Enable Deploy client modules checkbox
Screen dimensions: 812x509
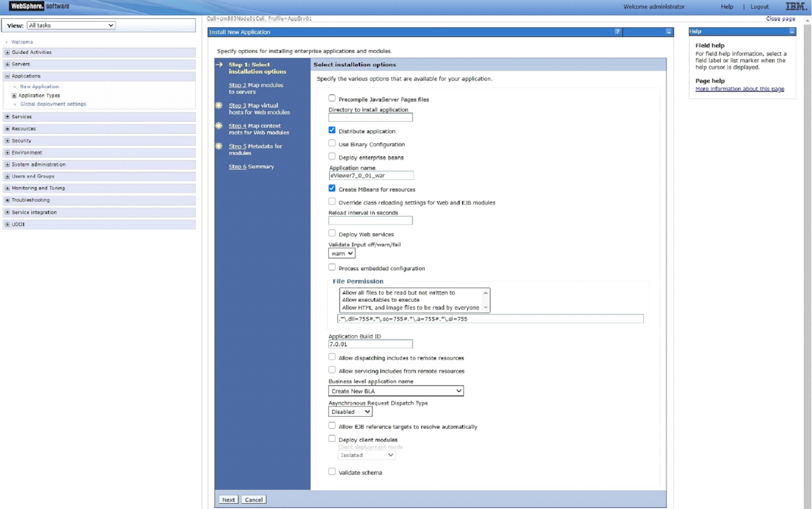pyautogui.click(x=332, y=439)
